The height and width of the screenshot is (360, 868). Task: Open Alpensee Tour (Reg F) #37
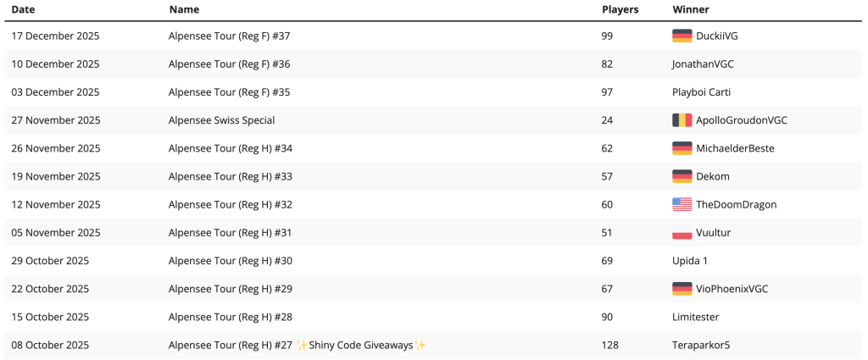[229, 36]
